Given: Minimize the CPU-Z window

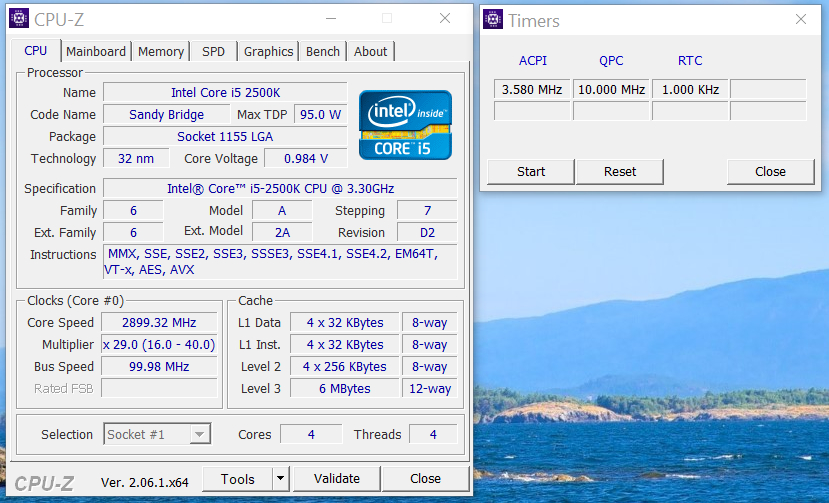Looking at the screenshot, I should click(331, 19).
